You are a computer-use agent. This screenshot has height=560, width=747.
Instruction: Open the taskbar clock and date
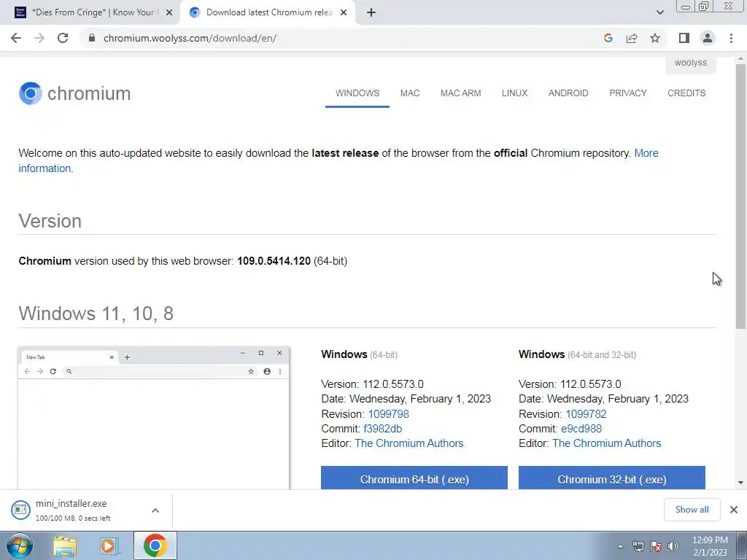pos(710,546)
